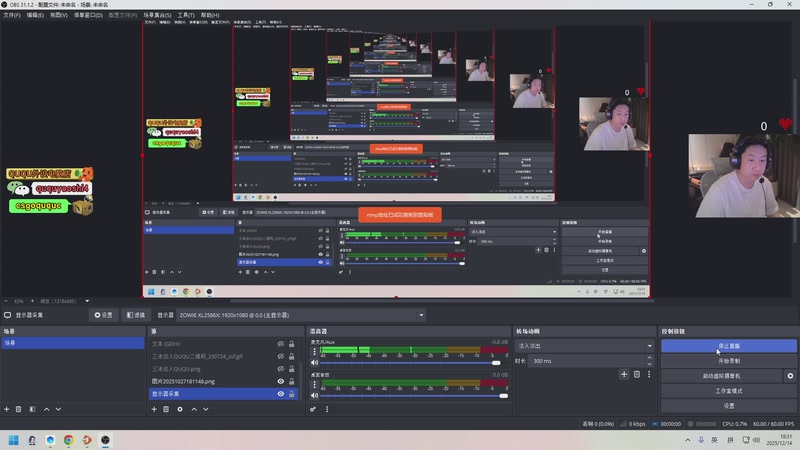Select the 三冰达人QUQU.png source row
Viewport: 800px width, 450px height.
pos(223,369)
